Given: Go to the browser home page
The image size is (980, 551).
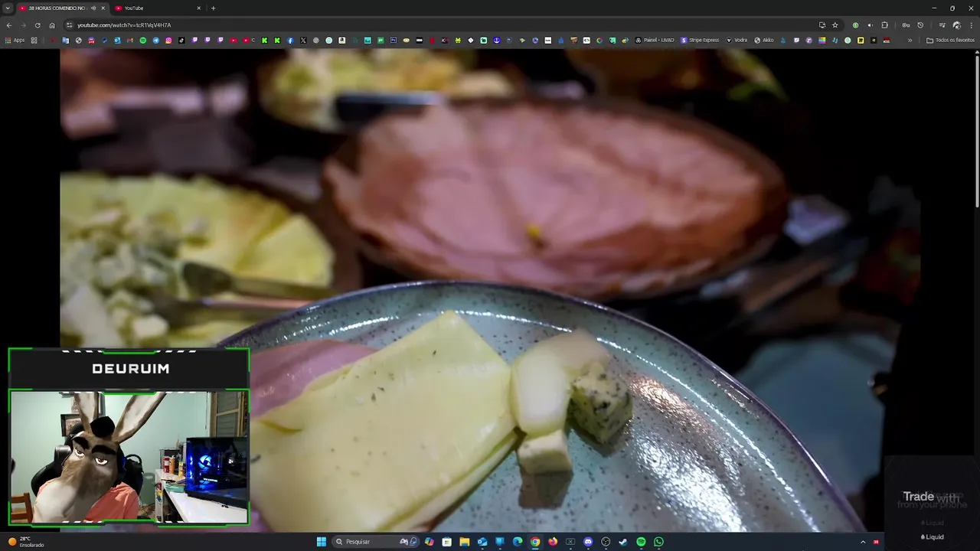Looking at the screenshot, I should pyautogui.click(x=52, y=24).
